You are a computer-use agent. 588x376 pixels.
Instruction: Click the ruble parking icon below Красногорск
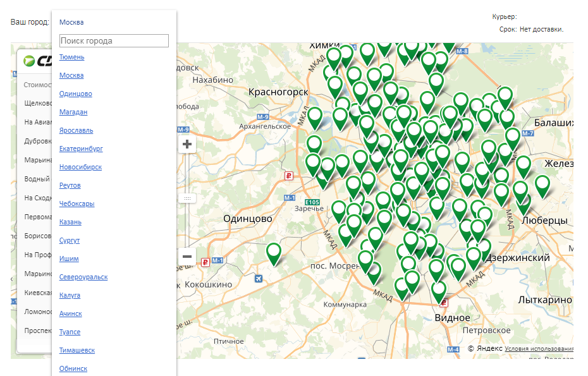click(x=288, y=176)
